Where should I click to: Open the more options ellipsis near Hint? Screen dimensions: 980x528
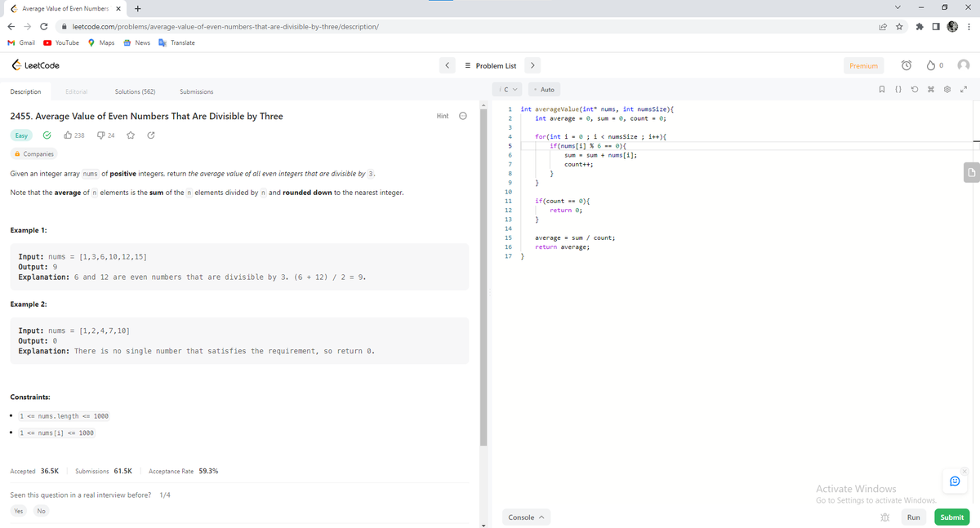(463, 116)
